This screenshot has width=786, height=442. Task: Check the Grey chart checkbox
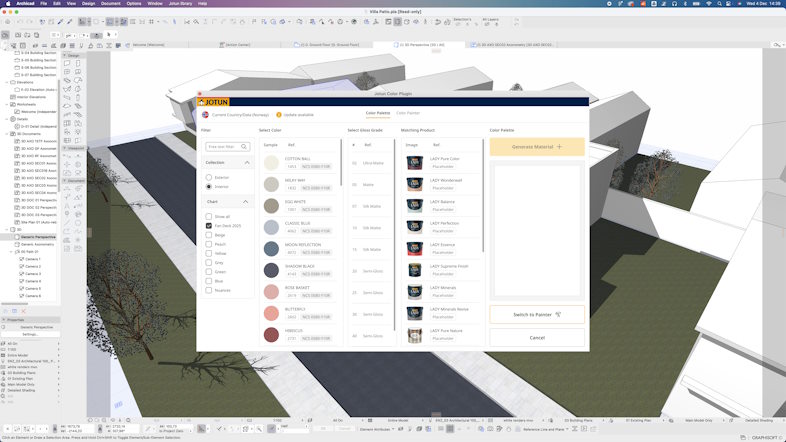[x=209, y=262]
